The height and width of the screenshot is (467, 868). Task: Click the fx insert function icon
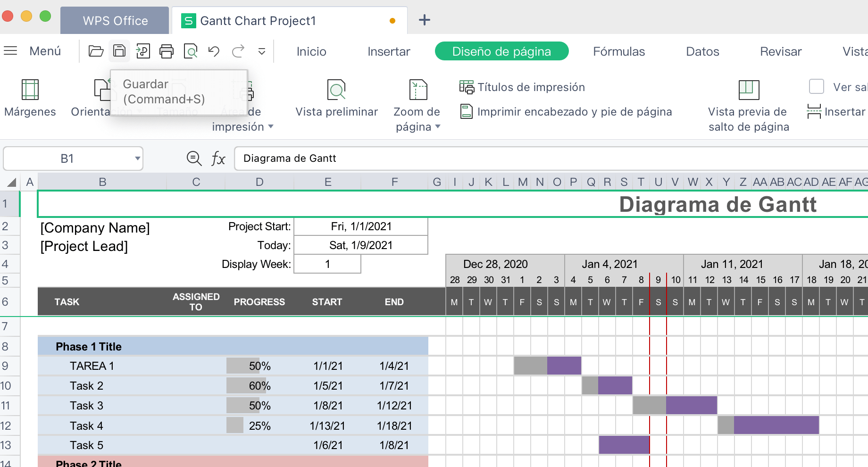point(218,158)
